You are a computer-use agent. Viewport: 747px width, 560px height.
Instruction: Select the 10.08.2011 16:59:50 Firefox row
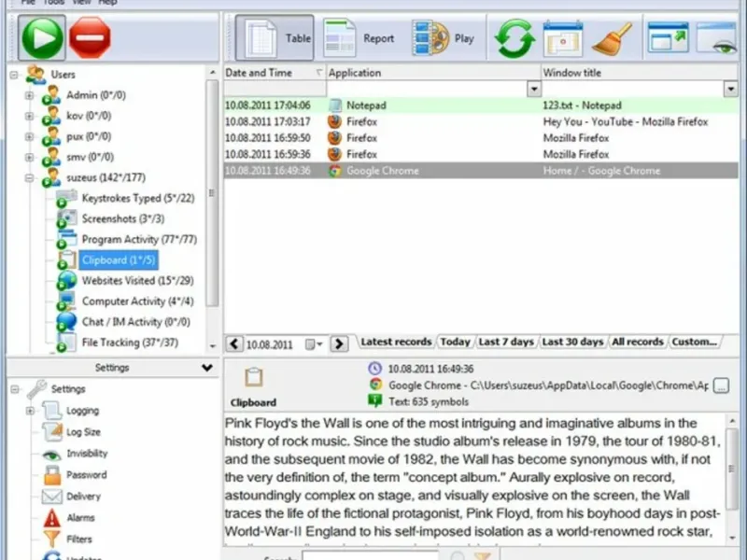(x=481, y=138)
